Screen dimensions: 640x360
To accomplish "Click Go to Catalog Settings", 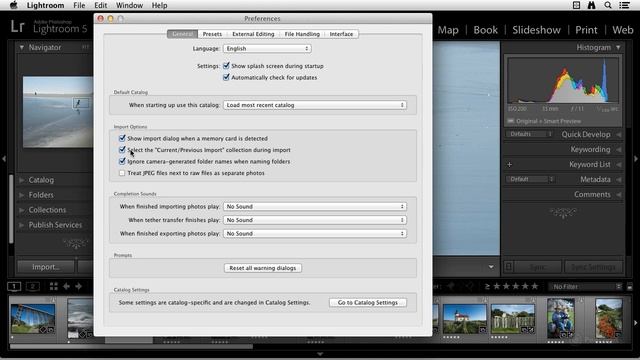I will tap(367, 302).
